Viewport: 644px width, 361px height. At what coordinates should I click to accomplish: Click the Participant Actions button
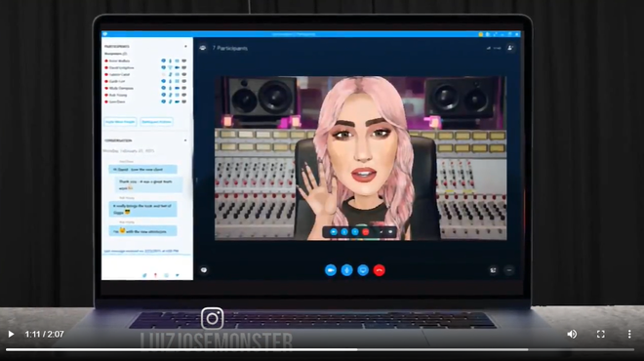click(156, 122)
